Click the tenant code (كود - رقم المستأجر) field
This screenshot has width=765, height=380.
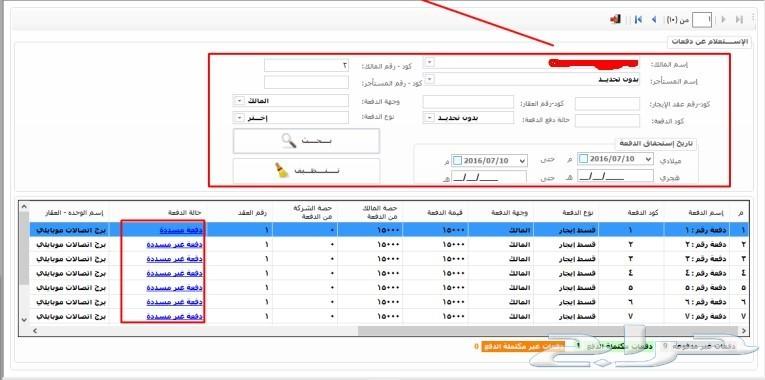point(306,82)
